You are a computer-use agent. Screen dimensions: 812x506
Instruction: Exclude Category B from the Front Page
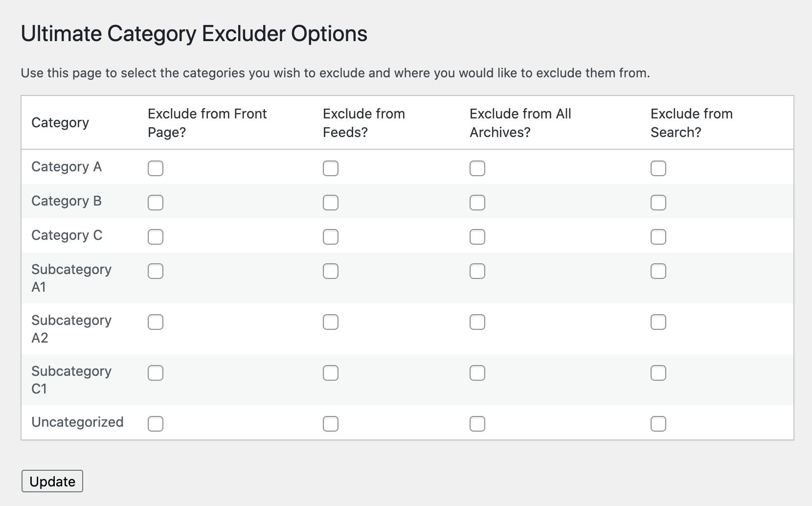(156, 202)
